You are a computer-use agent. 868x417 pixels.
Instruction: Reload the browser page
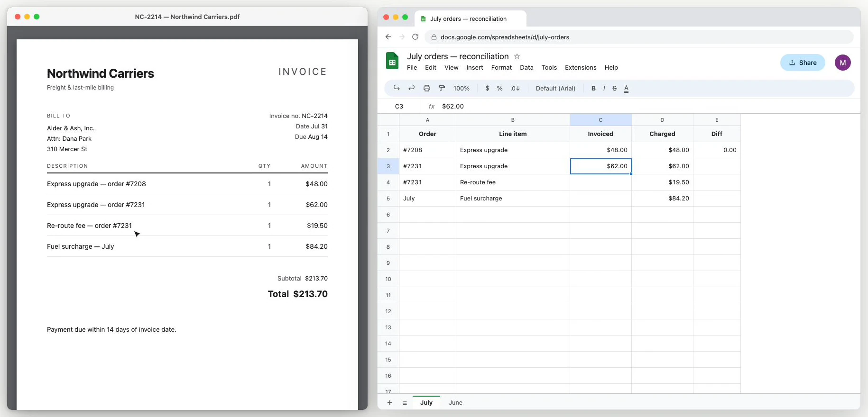[x=415, y=37]
